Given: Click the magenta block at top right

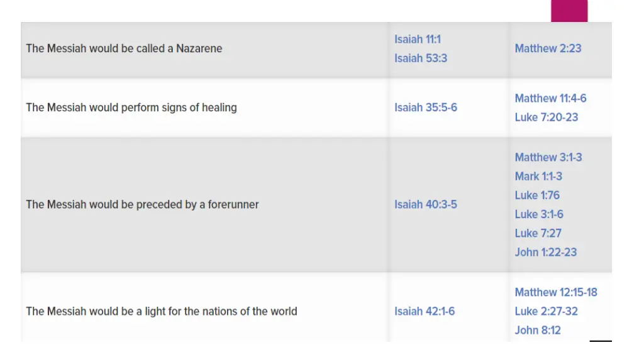Looking at the screenshot, I should click(569, 11).
